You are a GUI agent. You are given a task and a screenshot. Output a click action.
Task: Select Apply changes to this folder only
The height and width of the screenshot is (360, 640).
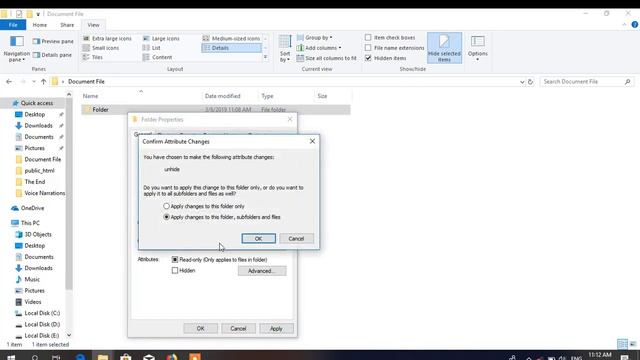(x=167, y=206)
